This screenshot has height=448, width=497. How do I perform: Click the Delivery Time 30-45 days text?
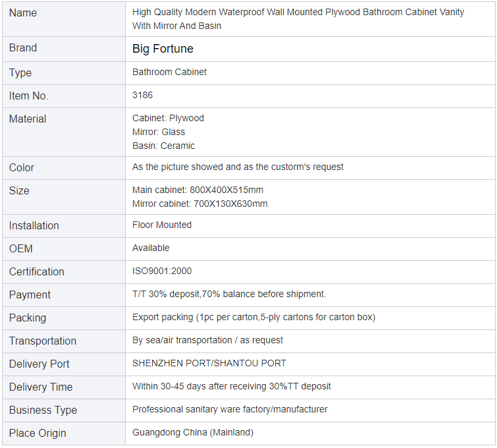(231, 387)
